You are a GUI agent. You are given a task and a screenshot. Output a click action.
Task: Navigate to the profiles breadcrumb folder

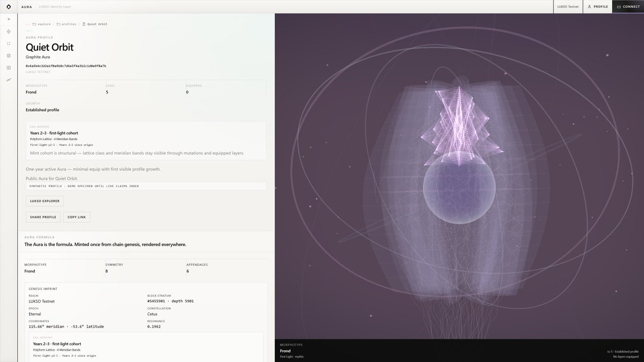point(67,24)
